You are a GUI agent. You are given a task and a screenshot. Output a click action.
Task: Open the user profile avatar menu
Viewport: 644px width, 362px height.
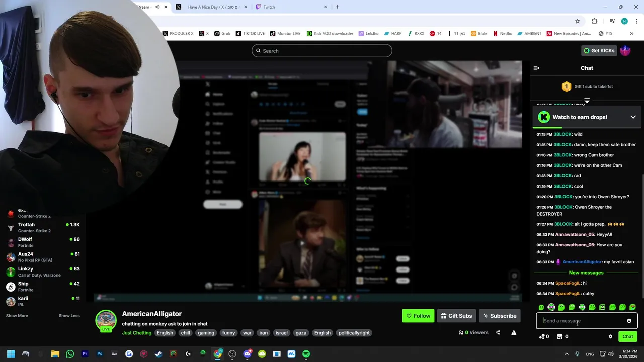coord(625,50)
